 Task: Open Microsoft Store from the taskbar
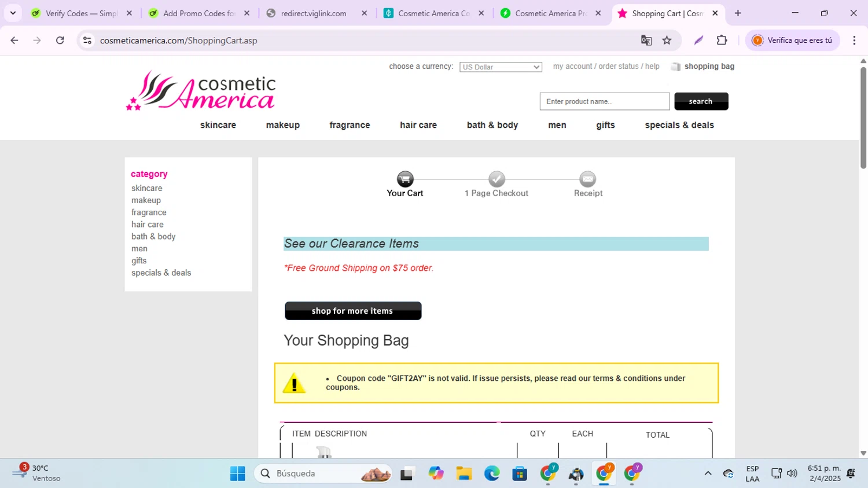(x=520, y=474)
